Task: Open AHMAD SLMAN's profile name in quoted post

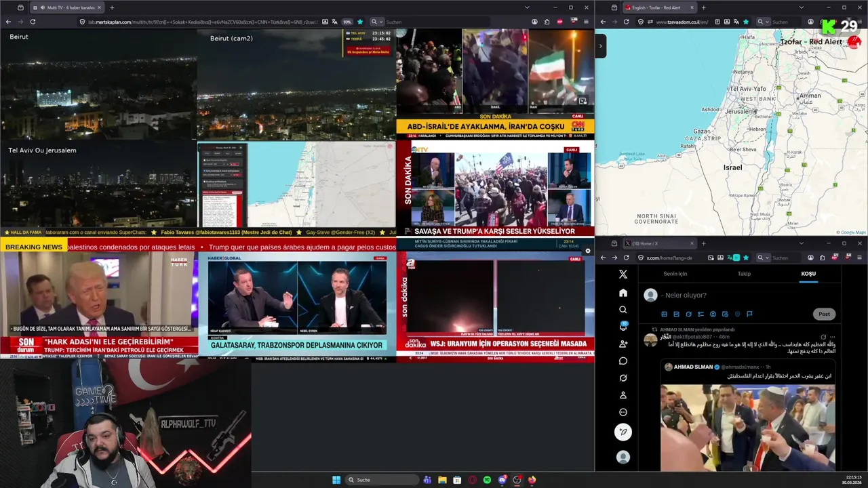Action: 693,367
